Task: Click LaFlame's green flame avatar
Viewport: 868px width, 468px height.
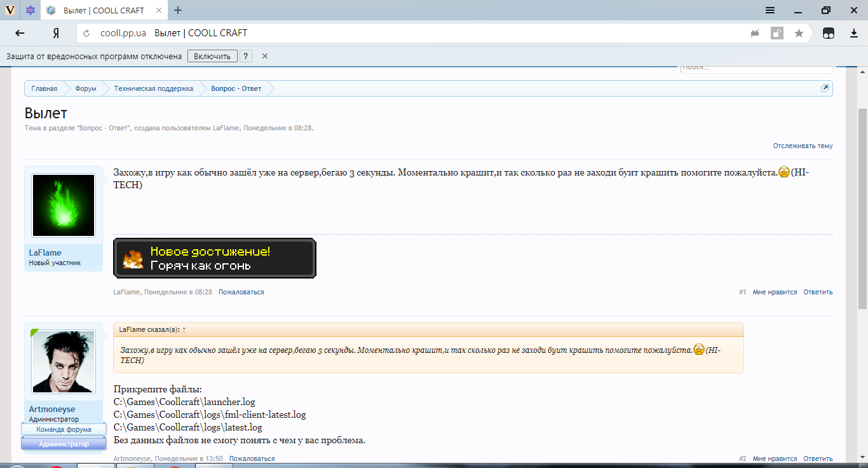Action: pyautogui.click(x=63, y=205)
